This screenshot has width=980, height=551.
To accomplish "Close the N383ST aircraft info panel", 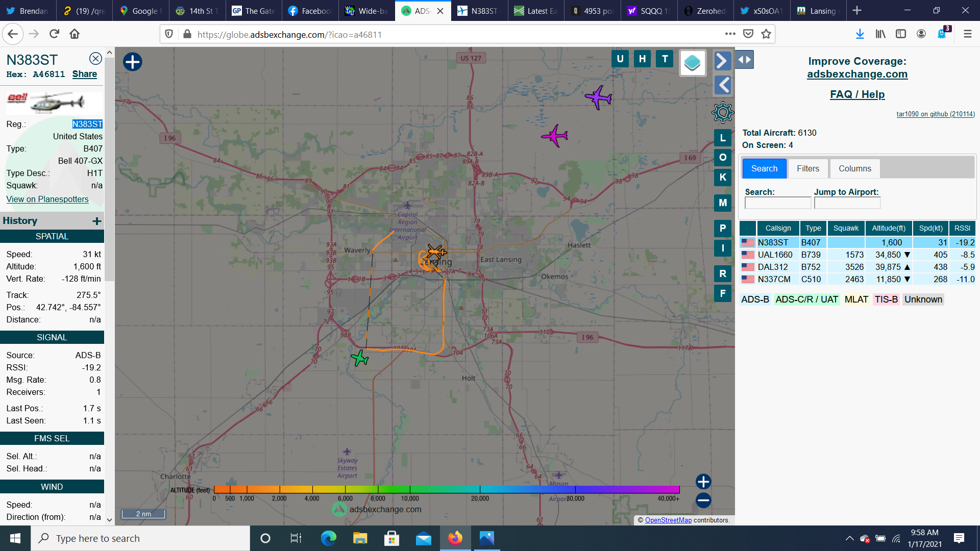I will 95,59.
